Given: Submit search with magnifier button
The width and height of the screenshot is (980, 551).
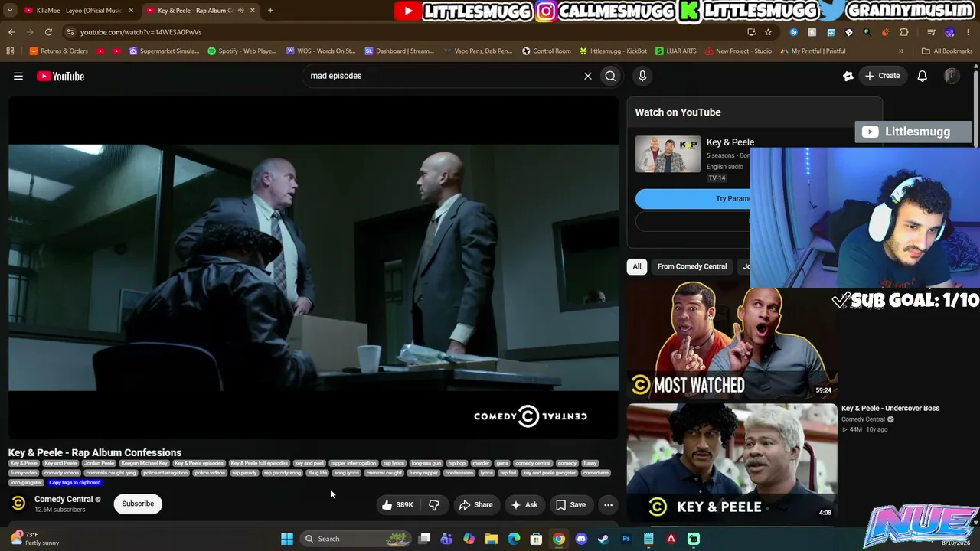Looking at the screenshot, I should 610,76.
